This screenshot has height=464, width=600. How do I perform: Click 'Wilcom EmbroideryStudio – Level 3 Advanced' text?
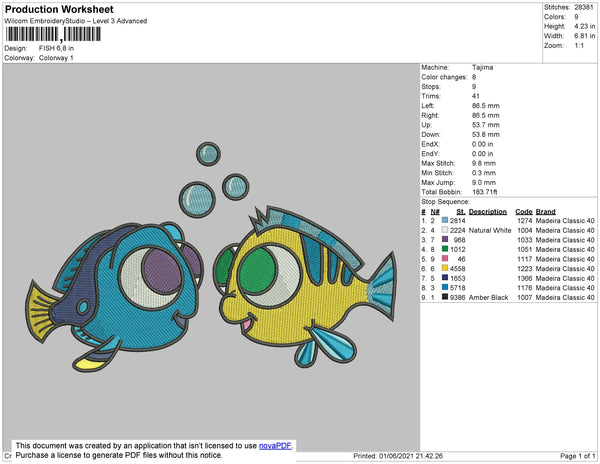pyautogui.click(x=76, y=21)
